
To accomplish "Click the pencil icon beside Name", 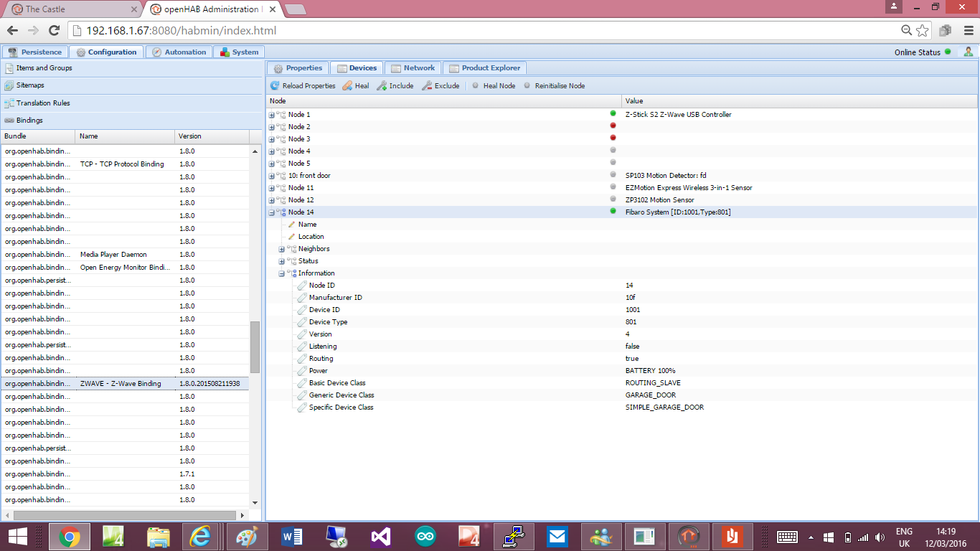I will click(292, 225).
